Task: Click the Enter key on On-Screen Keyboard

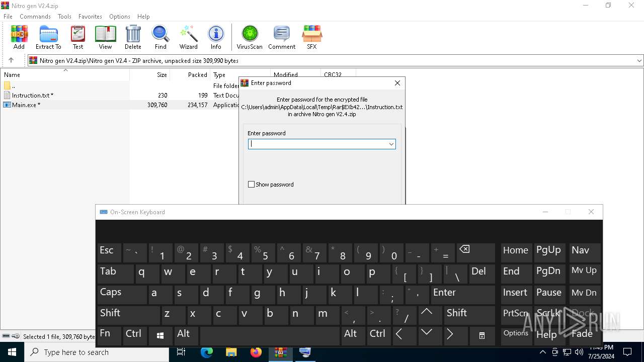Action: [x=463, y=294]
